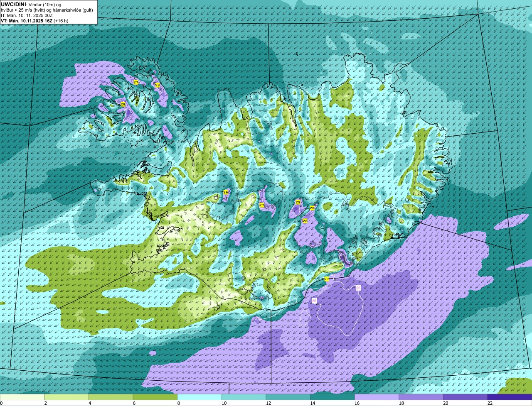Click the 'hviður > 25 m/s (hvítt)' description line
The image size is (532, 406).
point(47,10)
